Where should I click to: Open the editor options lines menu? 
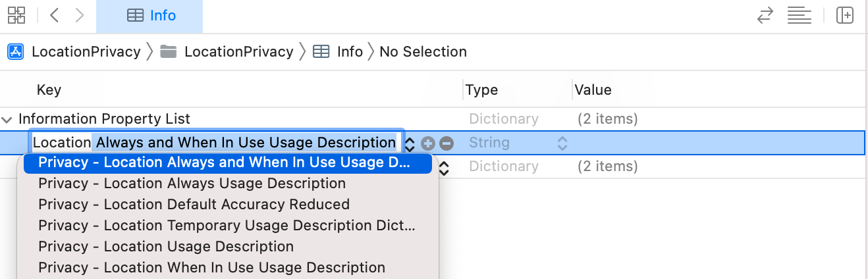pyautogui.click(x=800, y=16)
